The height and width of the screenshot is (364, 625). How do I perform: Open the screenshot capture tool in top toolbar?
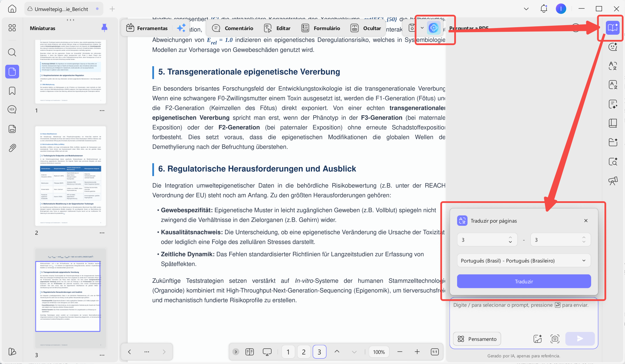click(412, 28)
